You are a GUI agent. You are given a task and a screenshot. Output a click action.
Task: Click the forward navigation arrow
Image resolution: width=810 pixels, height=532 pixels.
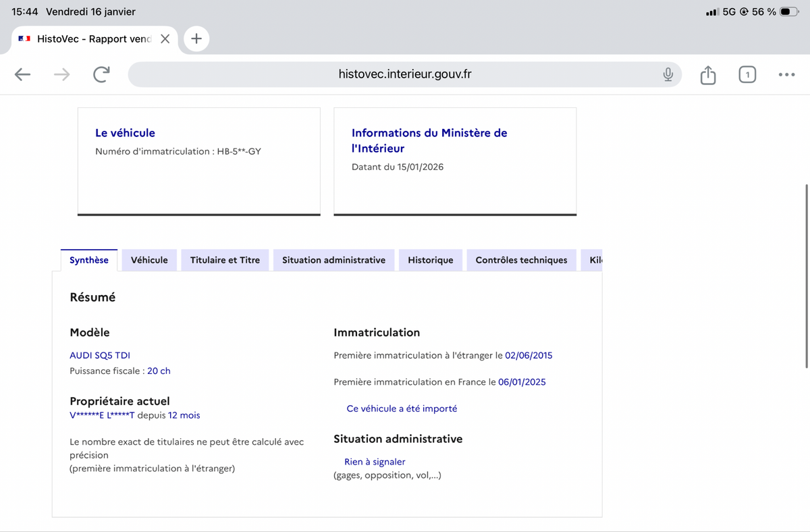[x=61, y=75]
